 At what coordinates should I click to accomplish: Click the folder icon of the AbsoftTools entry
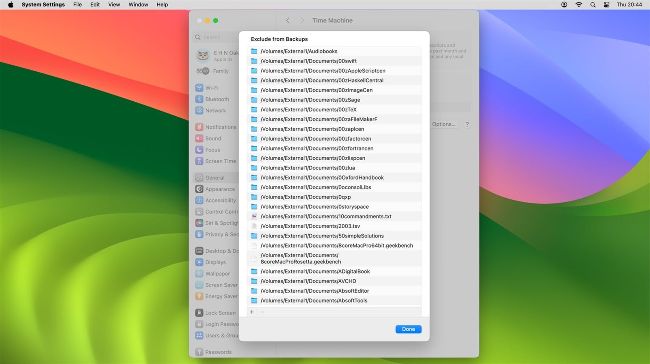click(x=254, y=301)
